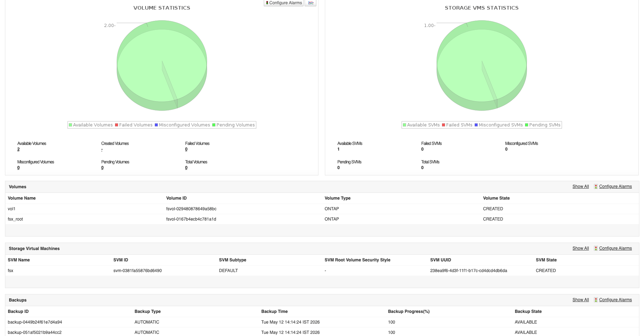Open the Failed Volumes count link

(x=186, y=149)
